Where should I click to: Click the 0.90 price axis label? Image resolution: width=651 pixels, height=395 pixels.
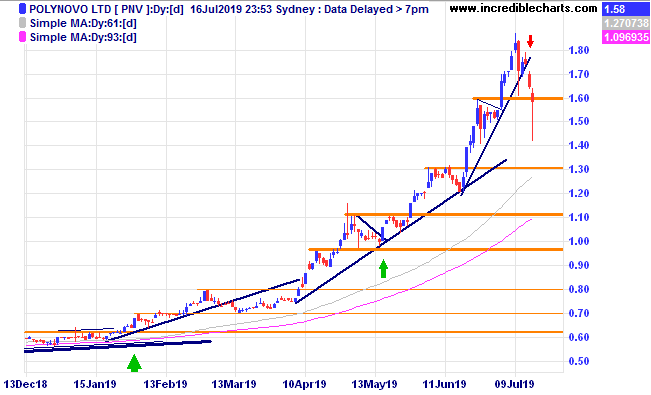tap(579, 265)
